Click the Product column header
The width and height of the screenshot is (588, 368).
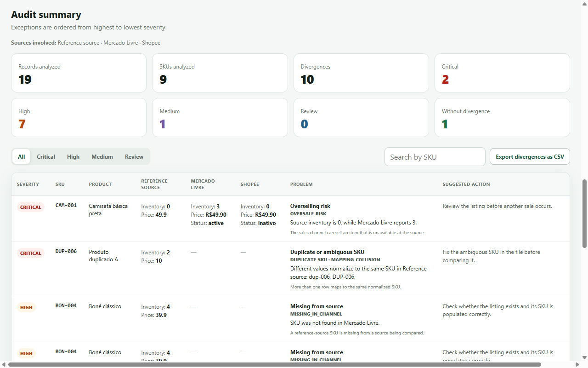tap(100, 184)
